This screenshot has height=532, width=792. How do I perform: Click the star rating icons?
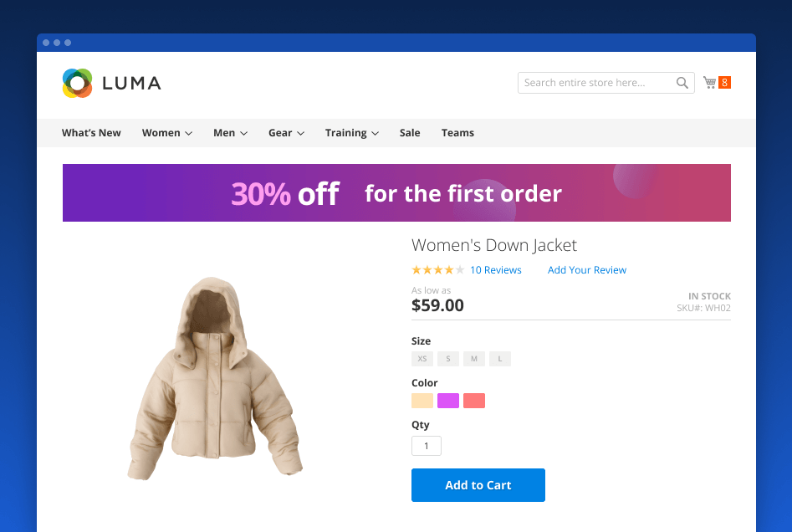tap(437, 270)
